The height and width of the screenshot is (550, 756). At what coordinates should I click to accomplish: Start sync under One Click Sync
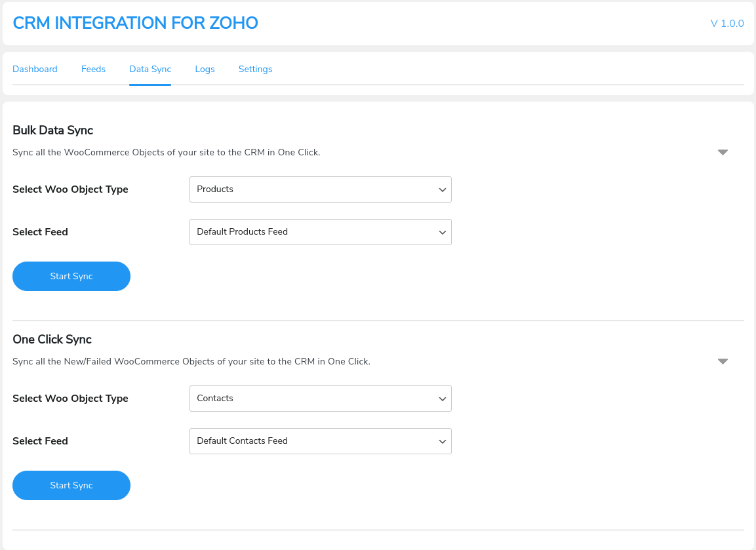71,485
